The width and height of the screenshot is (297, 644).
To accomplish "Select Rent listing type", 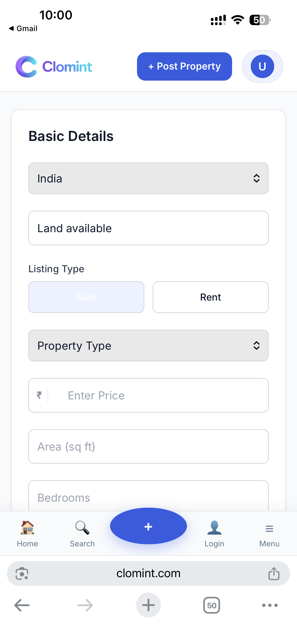I will 210,297.
